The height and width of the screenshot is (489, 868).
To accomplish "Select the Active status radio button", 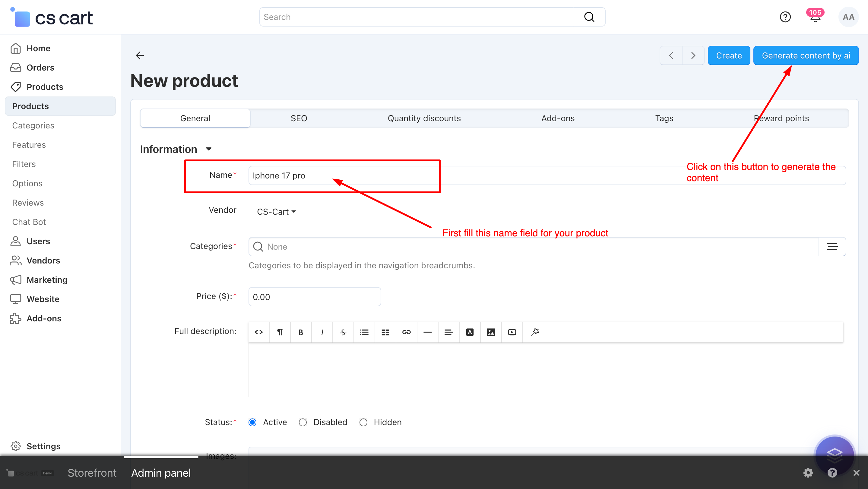I will pos(252,422).
